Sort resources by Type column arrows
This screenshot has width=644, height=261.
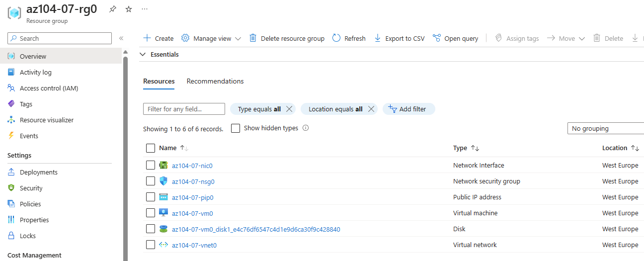tap(475, 148)
